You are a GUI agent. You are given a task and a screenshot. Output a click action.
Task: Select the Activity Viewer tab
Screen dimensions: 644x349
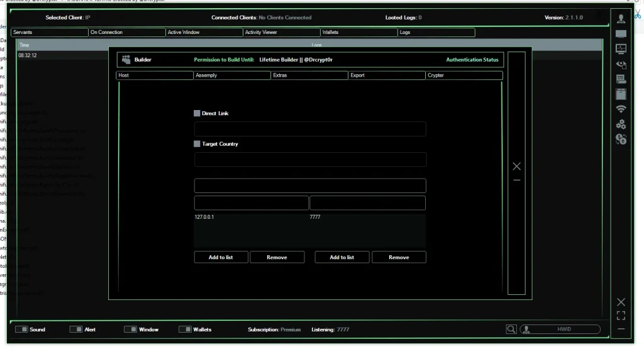coord(281,32)
